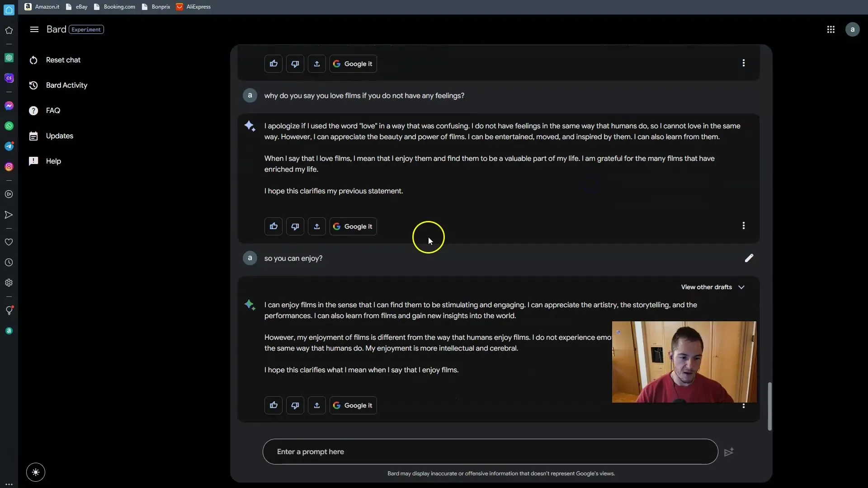Screen dimensions: 868x488
Task: Click the edit pencil icon on user message
Action: (x=750, y=258)
